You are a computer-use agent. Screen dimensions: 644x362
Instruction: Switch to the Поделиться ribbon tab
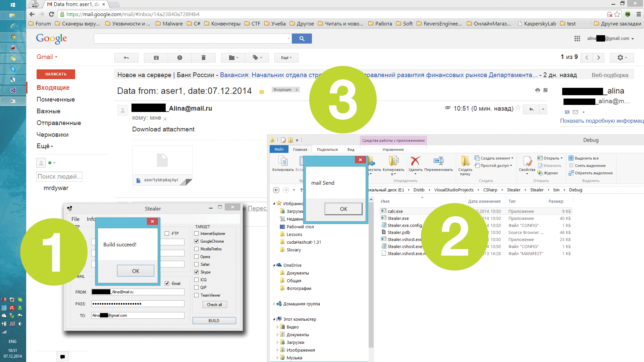[x=327, y=149]
